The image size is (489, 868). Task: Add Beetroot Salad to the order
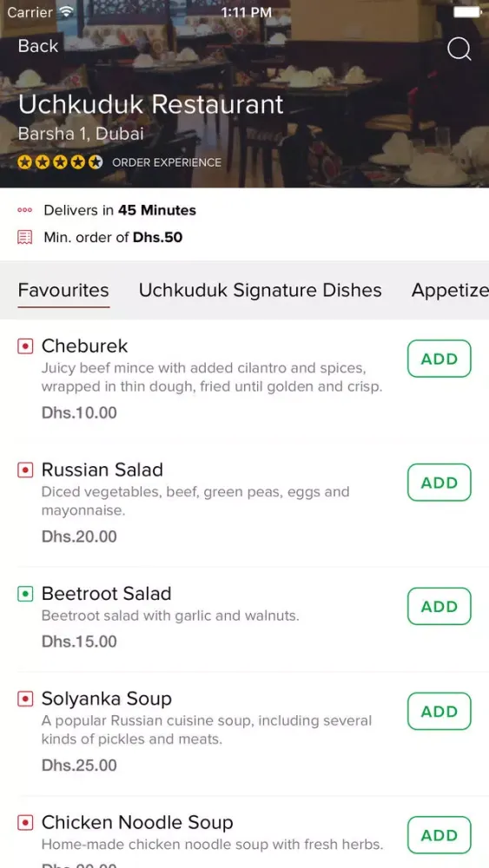[x=439, y=606]
